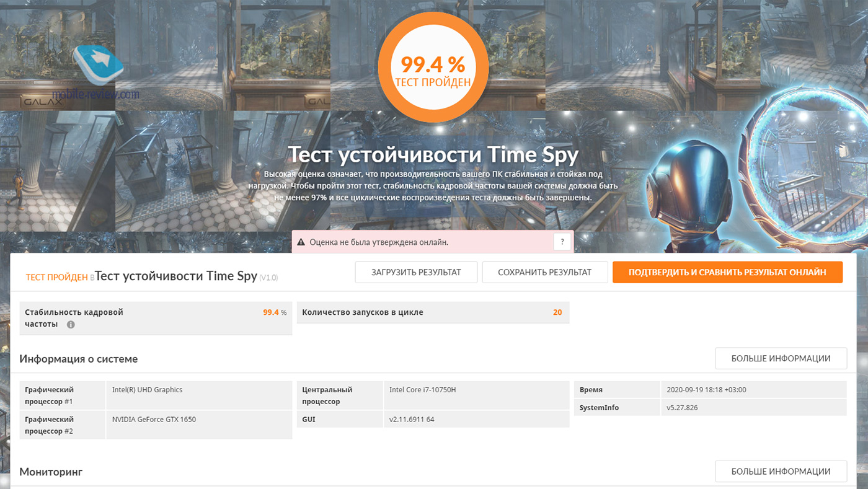Click the mobile-review.com watermark link
Viewport: 868px width, 489px height.
pos(95,94)
